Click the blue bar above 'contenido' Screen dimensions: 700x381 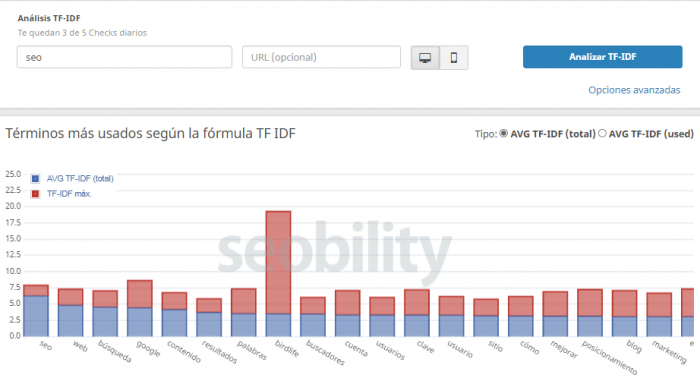[174, 322]
